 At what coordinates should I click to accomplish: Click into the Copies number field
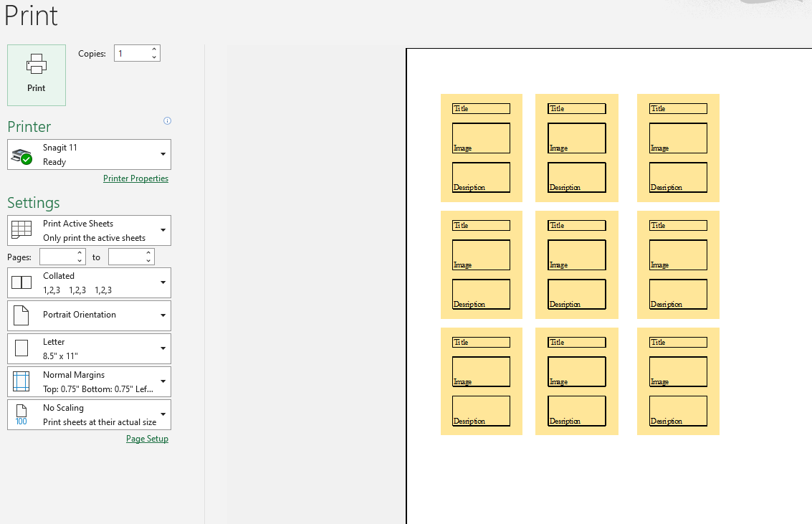tap(132, 54)
